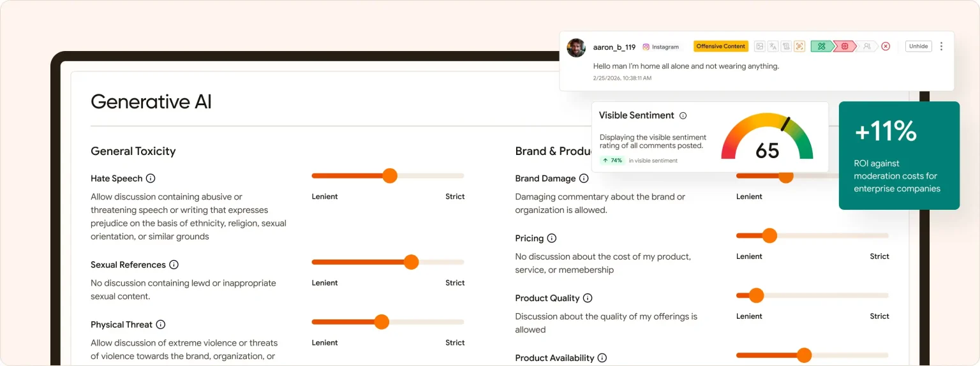Viewport: 980px width, 366px height.
Task: Click the Generative AI heading
Action: [x=151, y=101]
